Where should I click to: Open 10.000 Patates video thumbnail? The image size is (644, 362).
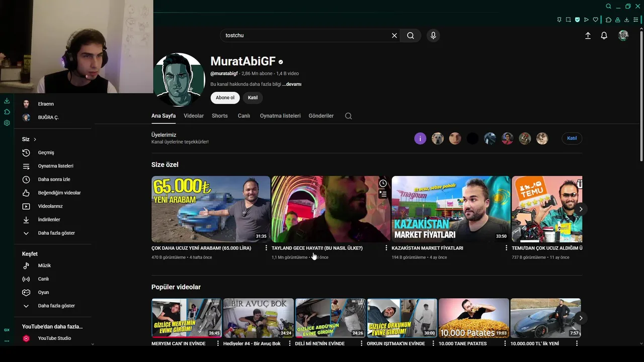pos(473,318)
